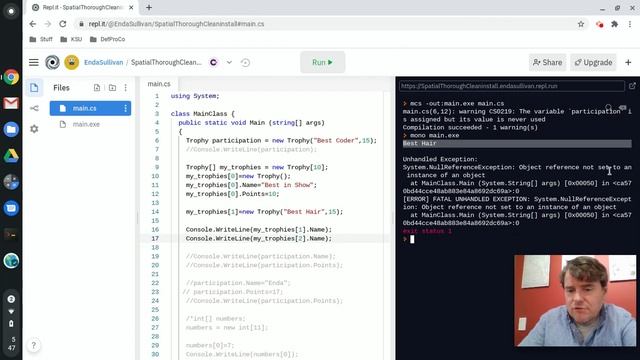Click the plus new repl icon
Viewport: 640px width, 360px height.
(x=628, y=62)
